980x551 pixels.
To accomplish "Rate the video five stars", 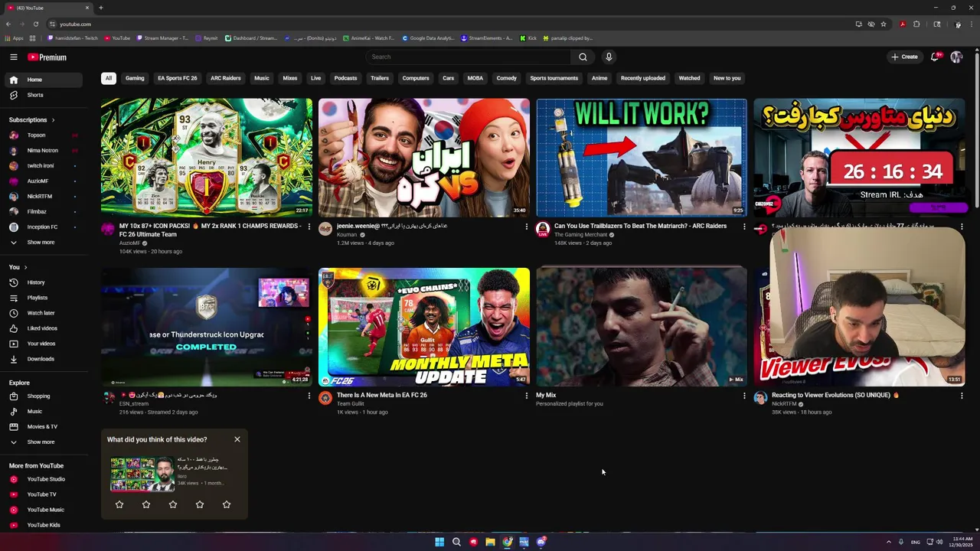I will (x=227, y=504).
